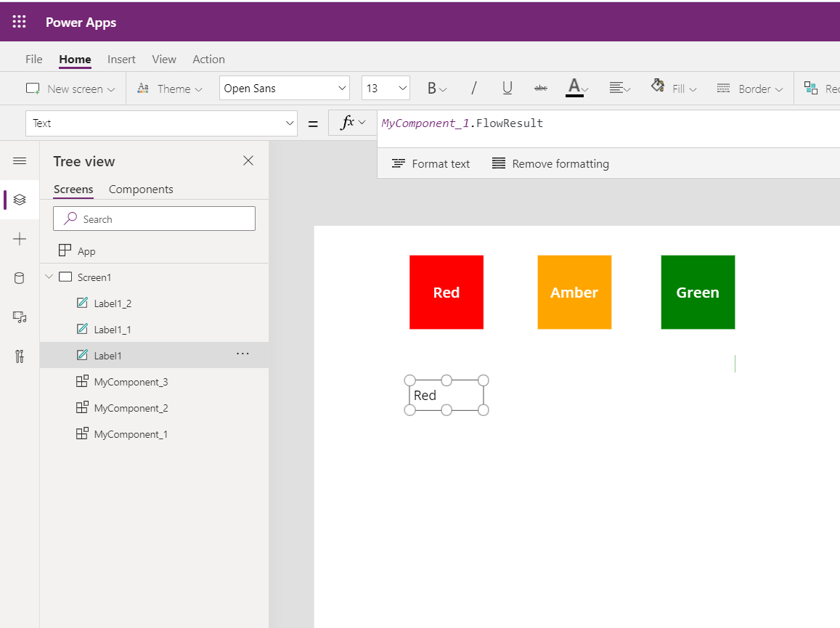Image resolution: width=840 pixels, height=628 pixels.
Task: Click the Tree view search box
Action: point(154,218)
